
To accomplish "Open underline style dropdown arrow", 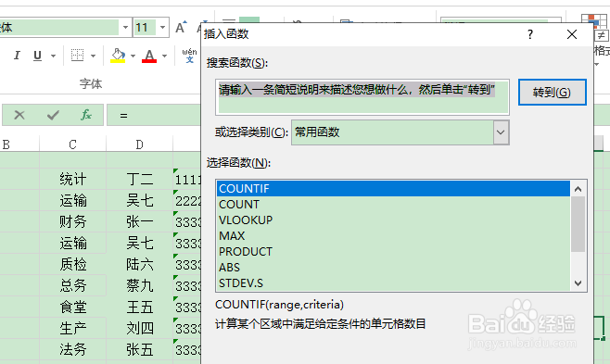I will tap(53, 56).
